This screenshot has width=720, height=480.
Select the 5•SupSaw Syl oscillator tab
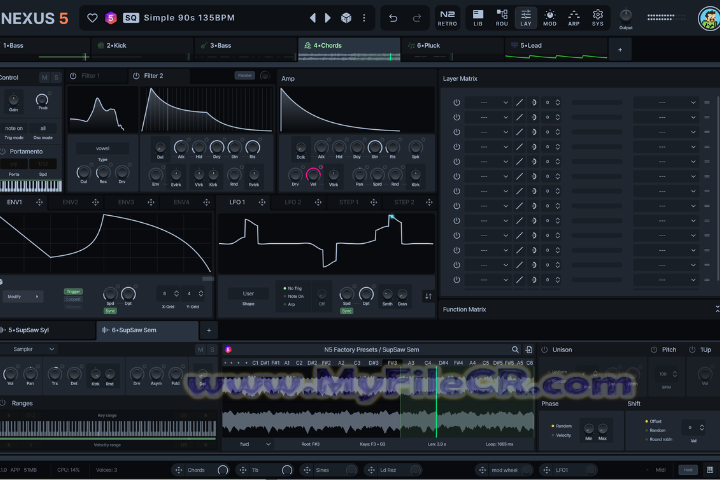click(x=47, y=330)
